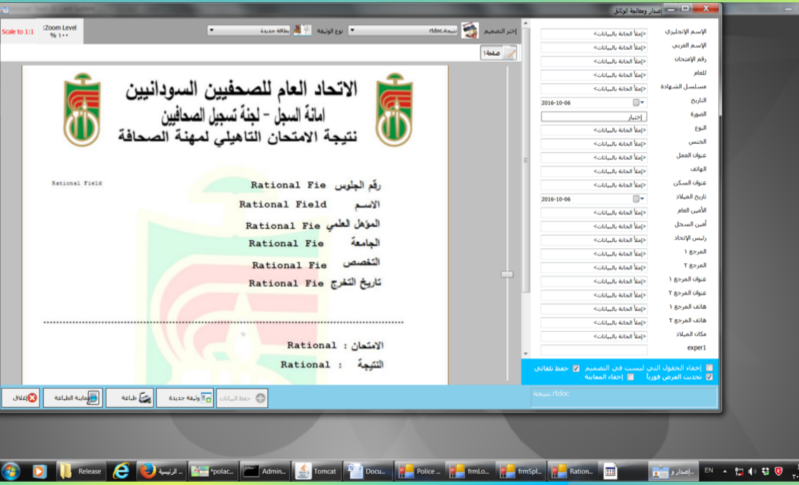Toggle the تحديث العرض فوريا checkbox

click(x=709, y=377)
